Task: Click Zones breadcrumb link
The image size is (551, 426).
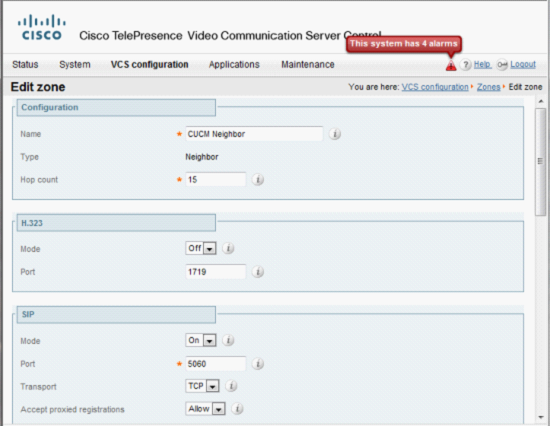Action: click(x=488, y=87)
